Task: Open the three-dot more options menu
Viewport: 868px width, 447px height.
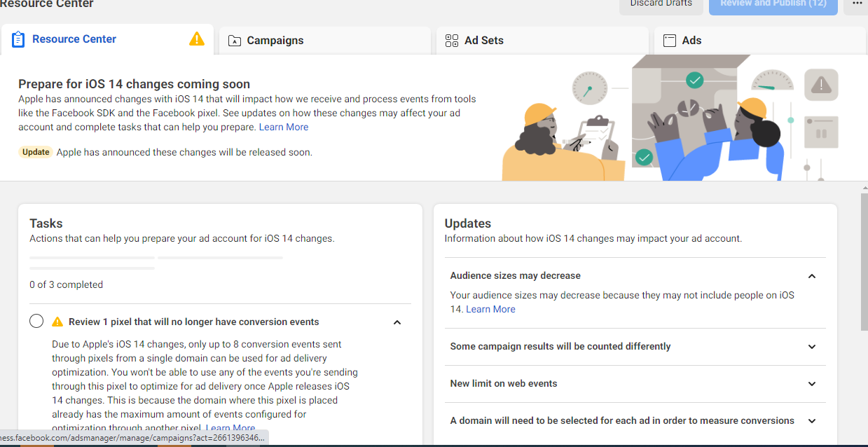Action: click(857, 4)
